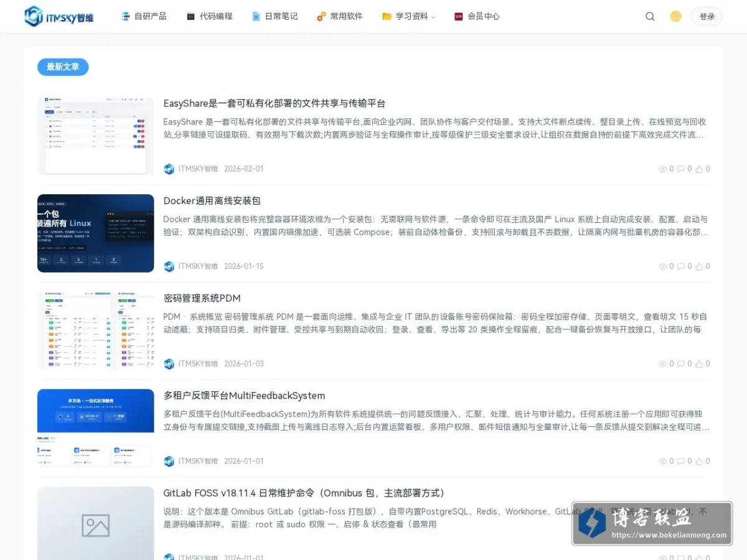The width and height of the screenshot is (747, 560).
Task: Click the date 2026-01-15 on the Docker article
Action: click(244, 266)
